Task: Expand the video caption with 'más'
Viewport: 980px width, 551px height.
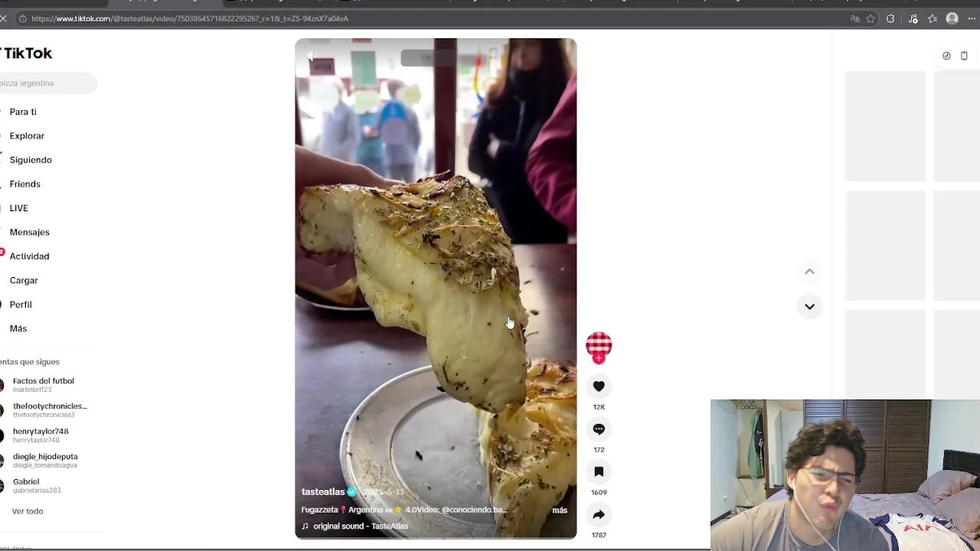Action: (560, 510)
